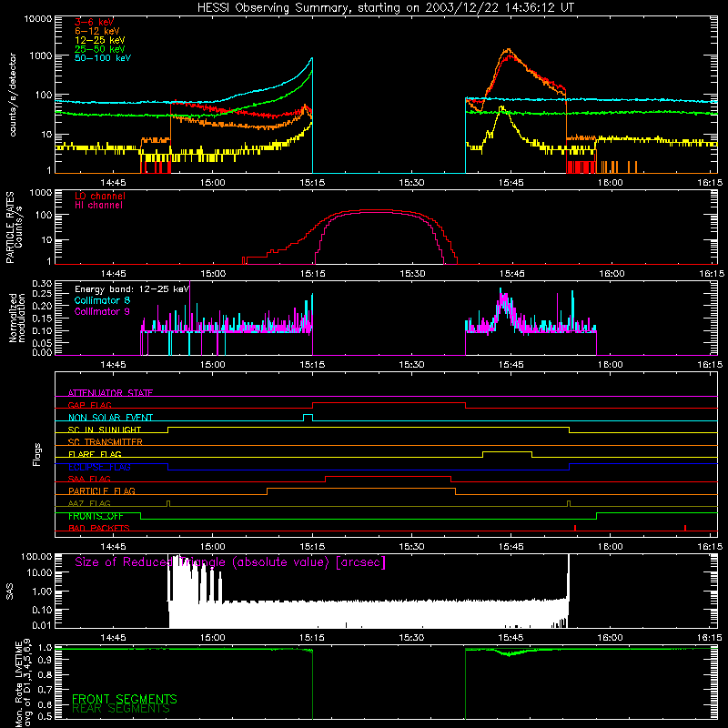Screen dimensions: 728x728
Task: Click the 15:30 tick label under particle panel
Action: tap(412, 274)
